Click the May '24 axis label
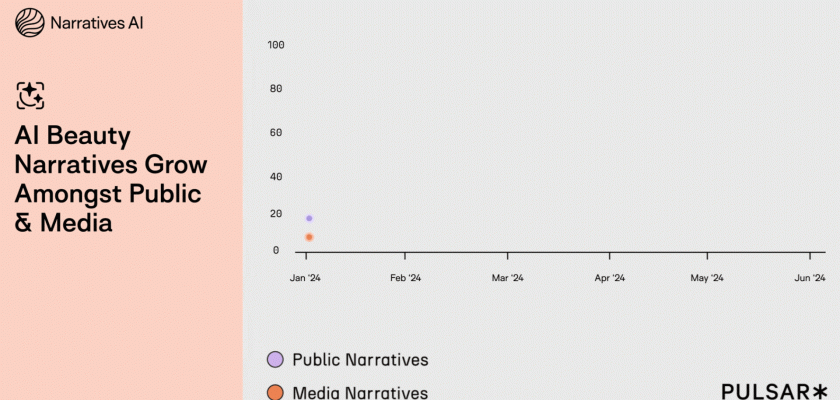Viewport: 840px width, 400px height. (x=709, y=278)
